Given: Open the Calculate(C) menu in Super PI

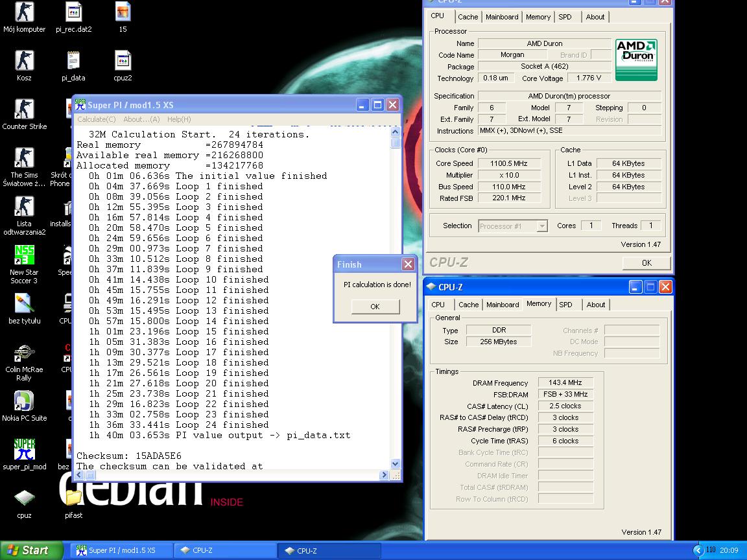Looking at the screenshot, I should 96,119.
